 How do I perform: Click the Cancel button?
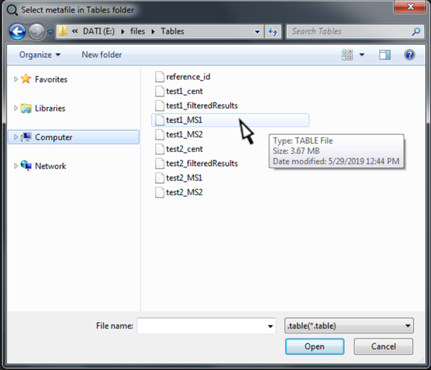click(x=383, y=347)
